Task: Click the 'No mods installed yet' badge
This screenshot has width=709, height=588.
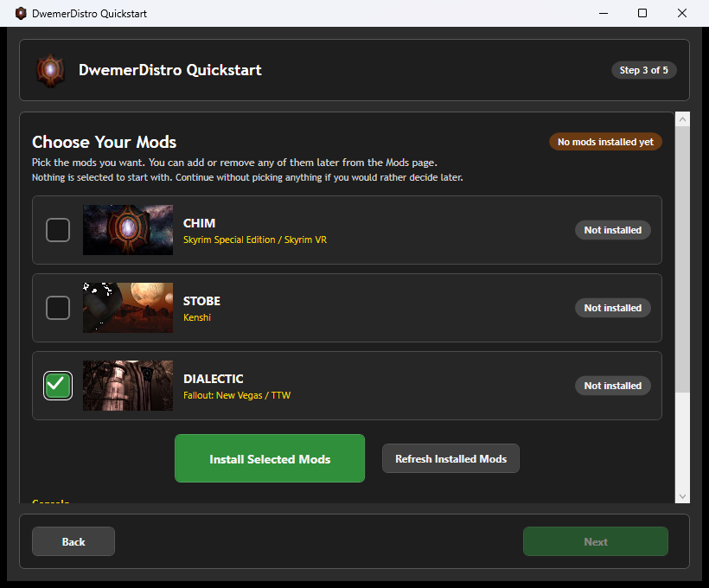Action: (x=605, y=142)
